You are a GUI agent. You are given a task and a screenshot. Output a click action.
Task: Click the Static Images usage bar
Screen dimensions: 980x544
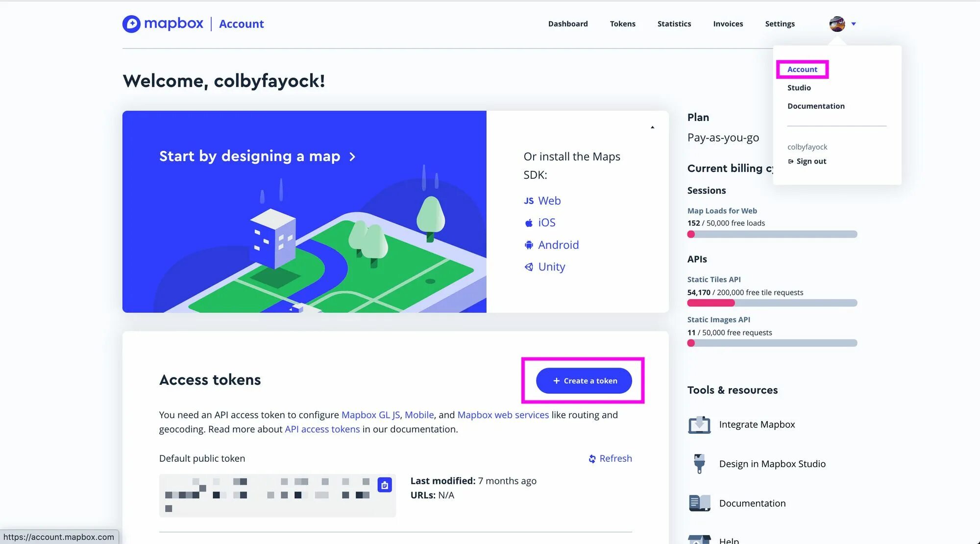coord(772,343)
